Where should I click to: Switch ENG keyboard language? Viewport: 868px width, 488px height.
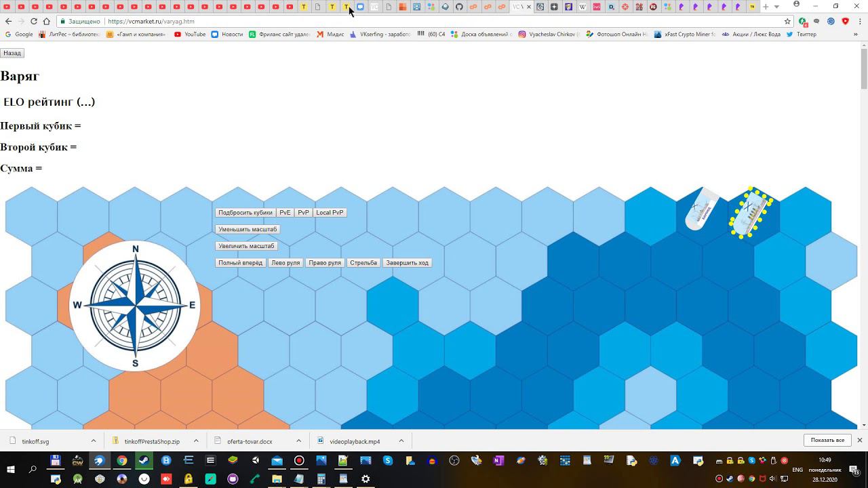click(797, 469)
